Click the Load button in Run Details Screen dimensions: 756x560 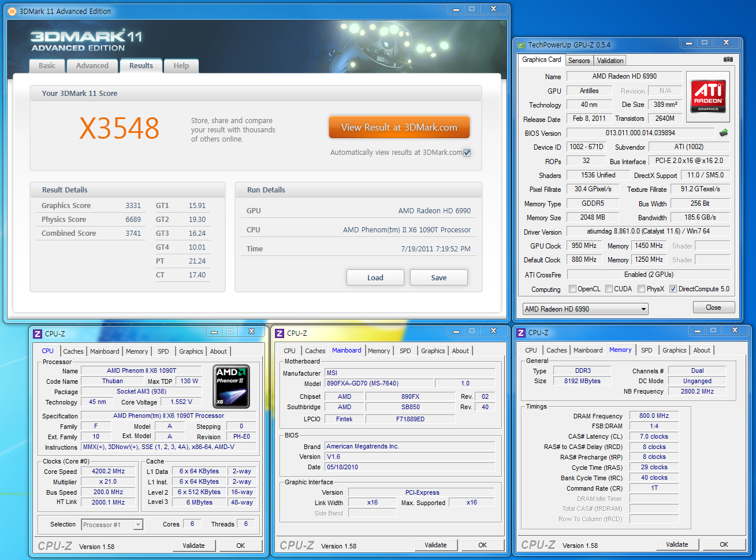(x=375, y=277)
